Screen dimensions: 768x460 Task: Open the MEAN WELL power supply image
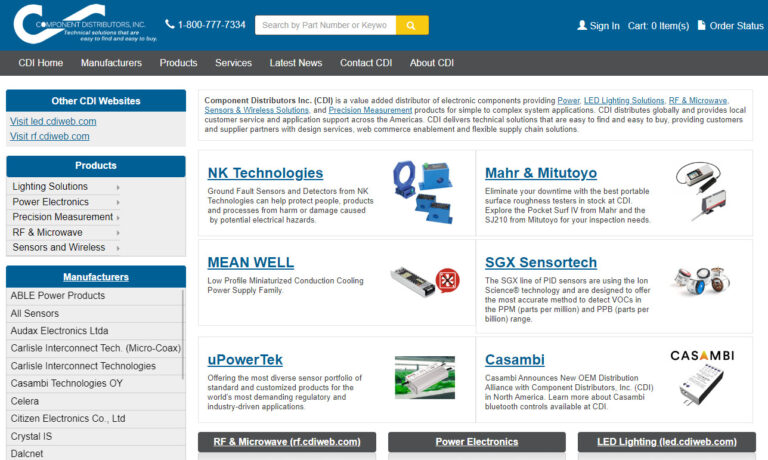click(425, 281)
